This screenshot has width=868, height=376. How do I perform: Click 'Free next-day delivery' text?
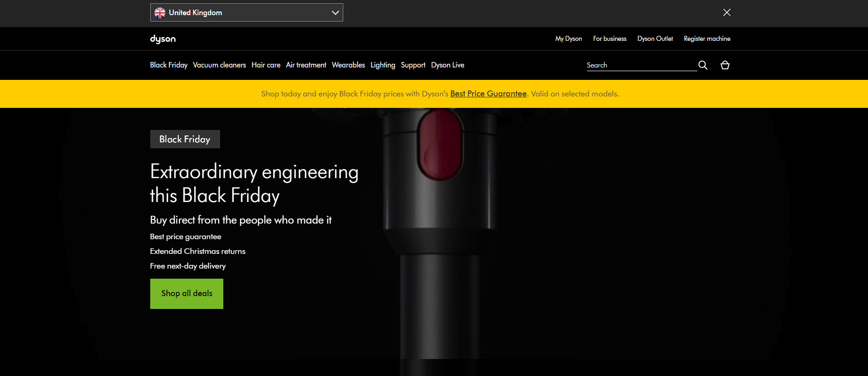coord(188,266)
